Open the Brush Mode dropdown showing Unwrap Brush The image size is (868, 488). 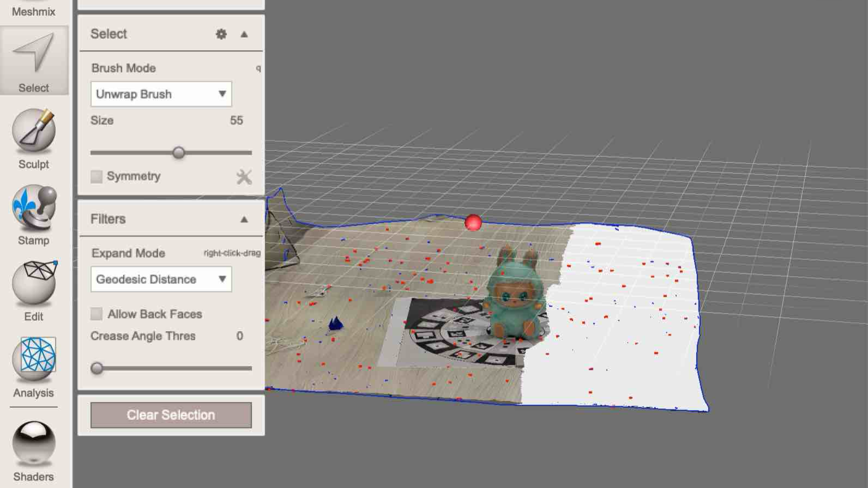pos(160,94)
